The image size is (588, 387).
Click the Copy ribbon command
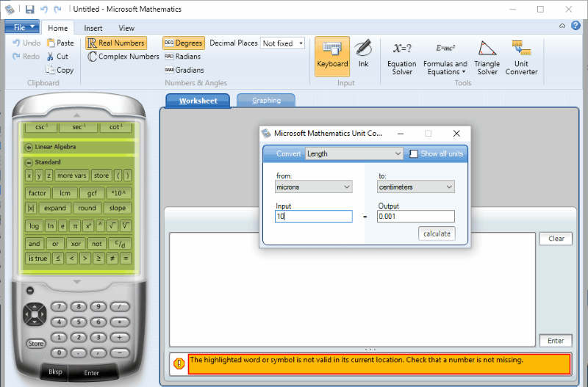tap(60, 70)
